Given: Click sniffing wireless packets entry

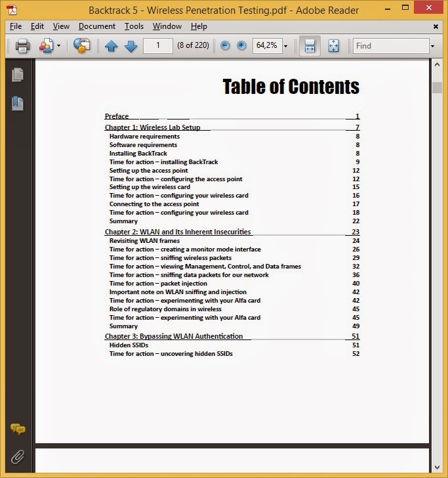Looking at the screenshot, I should [x=171, y=257].
